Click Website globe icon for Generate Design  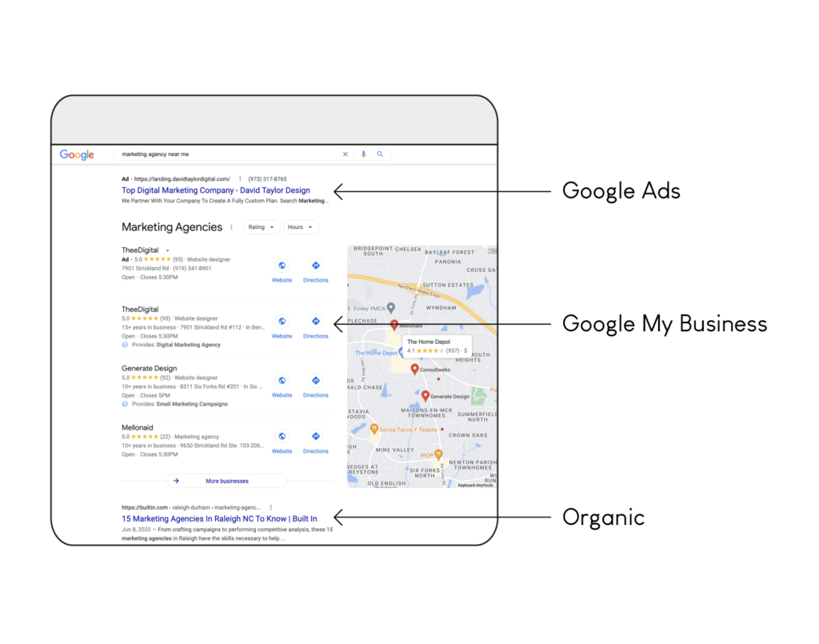click(282, 380)
